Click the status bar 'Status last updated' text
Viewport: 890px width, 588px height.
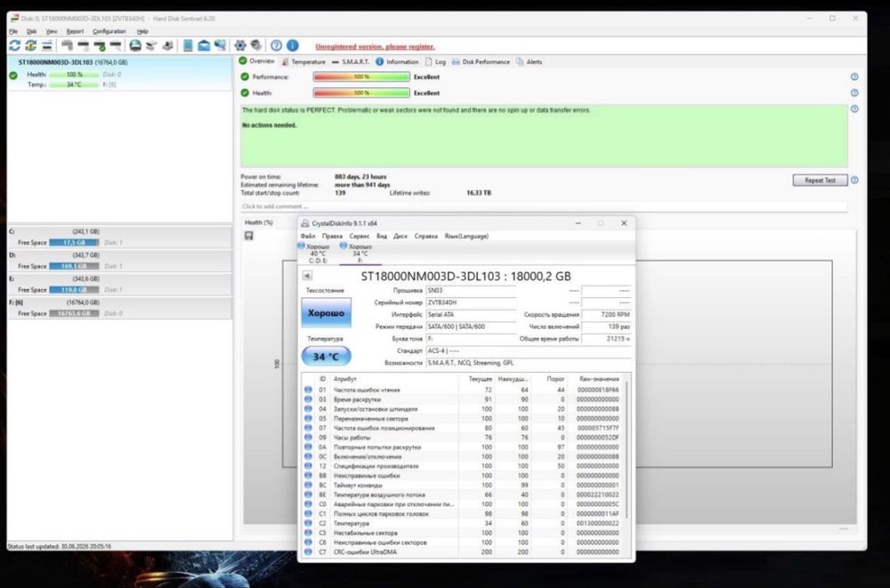[x=60, y=546]
